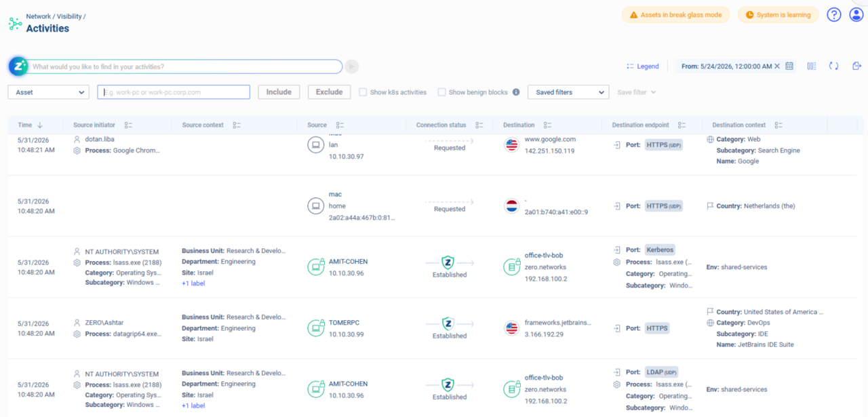This screenshot has height=417, width=868.
Task: Click Name: JetBrains IDE Suite text
Action: click(755, 344)
